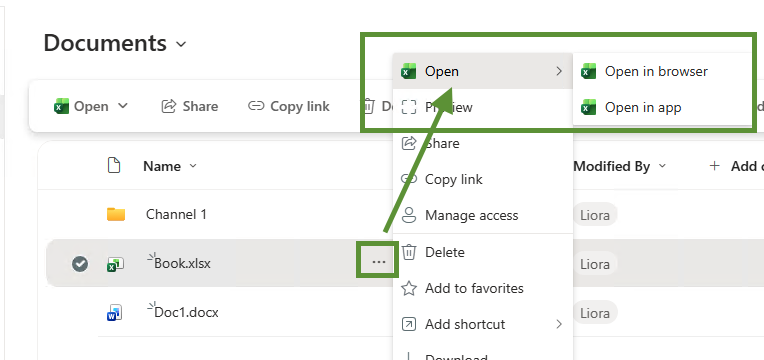764x360 pixels.
Task: Select Manage access in the context menu
Action: (482, 215)
